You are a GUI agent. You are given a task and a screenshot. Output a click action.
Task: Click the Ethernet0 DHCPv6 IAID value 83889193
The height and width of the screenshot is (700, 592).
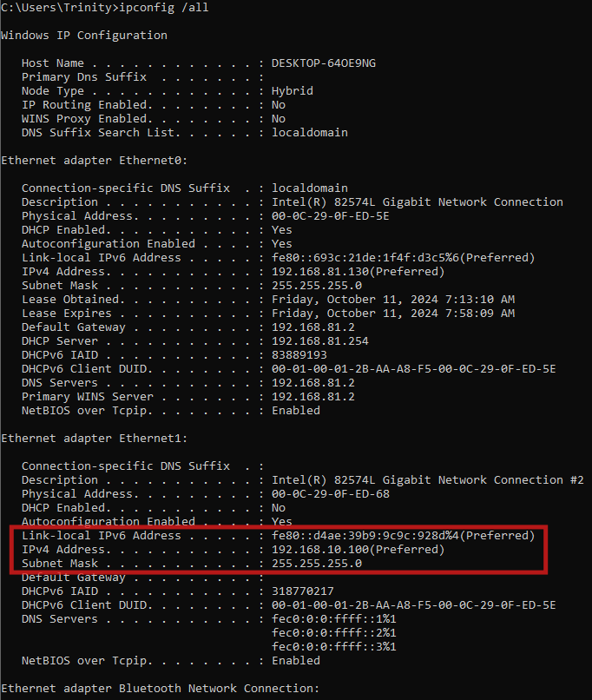coord(299,355)
